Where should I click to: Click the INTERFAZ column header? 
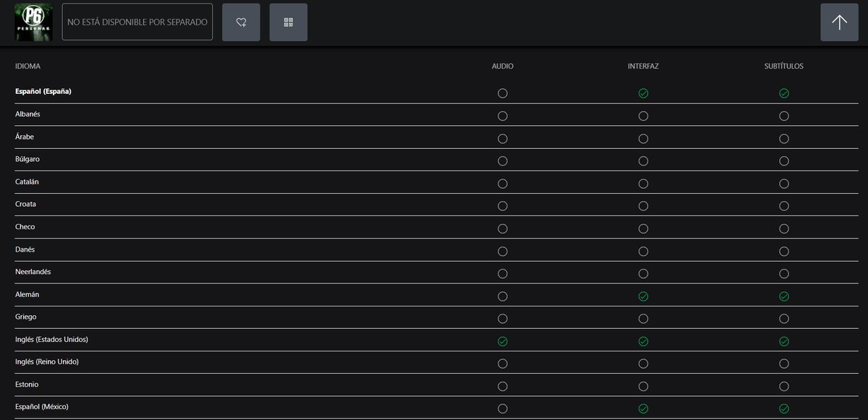643,67
